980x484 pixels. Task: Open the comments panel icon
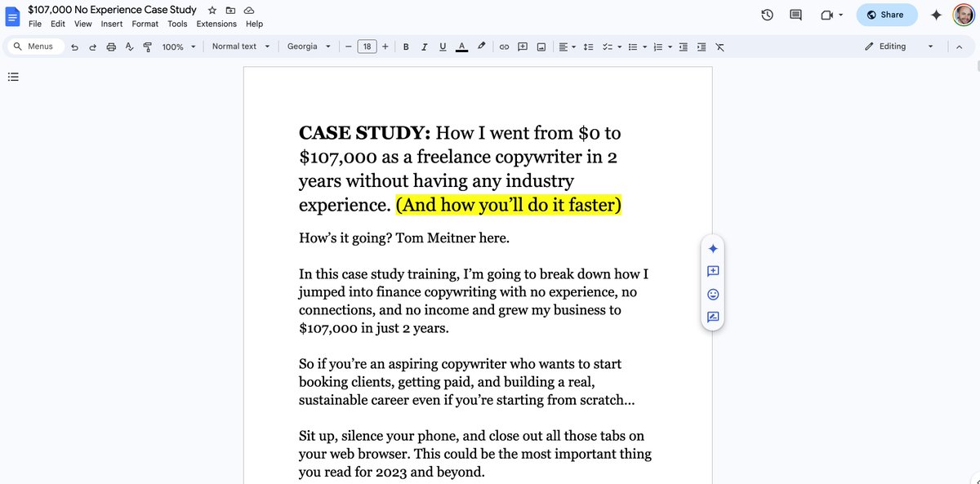click(x=795, y=15)
